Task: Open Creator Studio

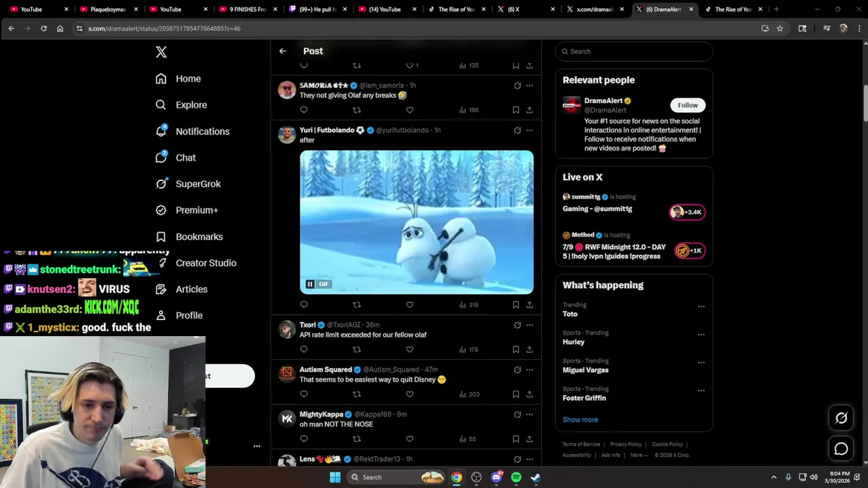Action: [196, 263]
